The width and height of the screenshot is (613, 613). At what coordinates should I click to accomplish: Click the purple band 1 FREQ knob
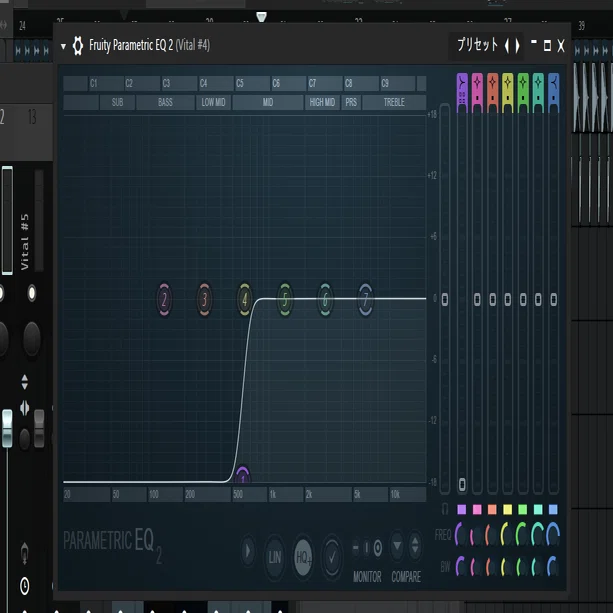[461, 534]
